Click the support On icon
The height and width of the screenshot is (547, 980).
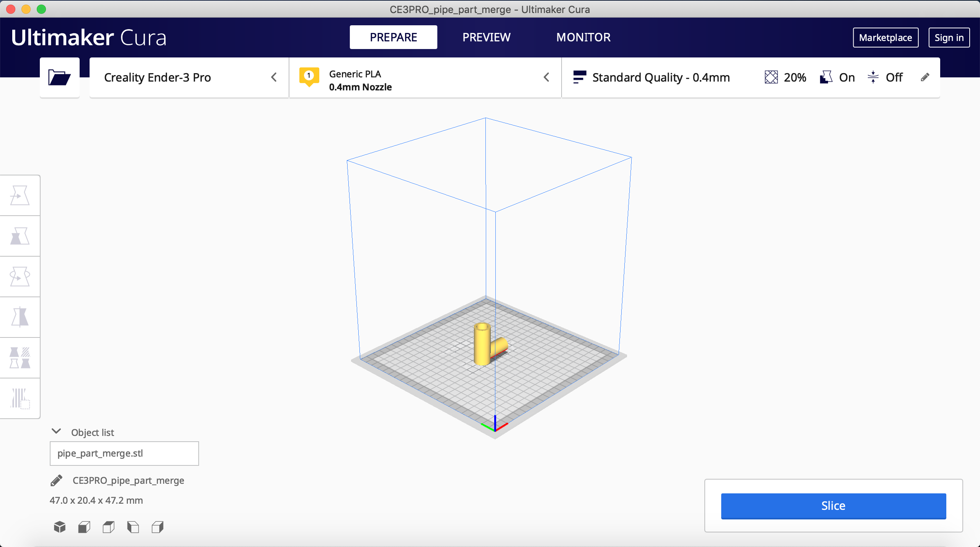(826, 77)
